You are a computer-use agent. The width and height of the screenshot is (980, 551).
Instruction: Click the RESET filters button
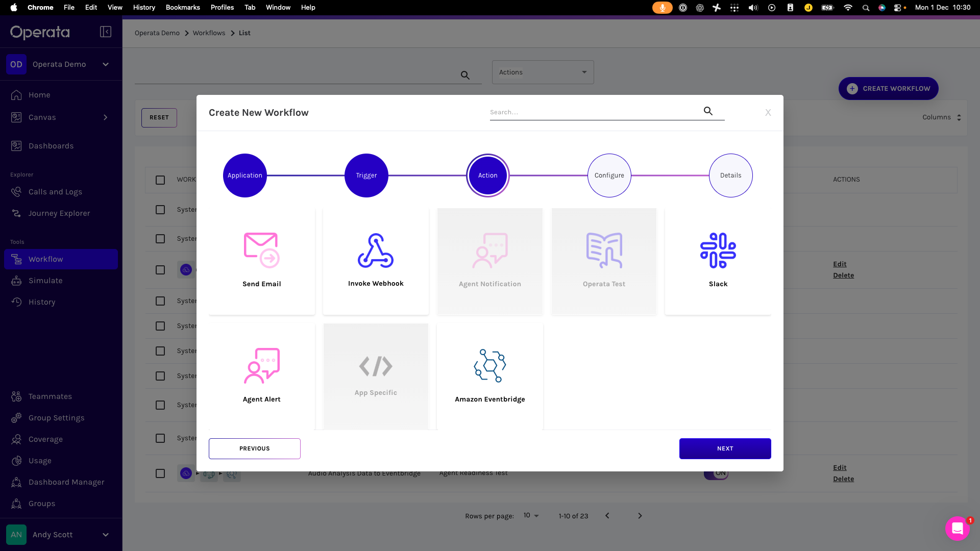tap(159, 118)
